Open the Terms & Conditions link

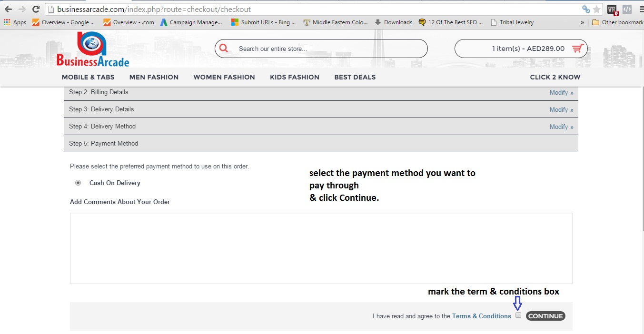[482, 316]
